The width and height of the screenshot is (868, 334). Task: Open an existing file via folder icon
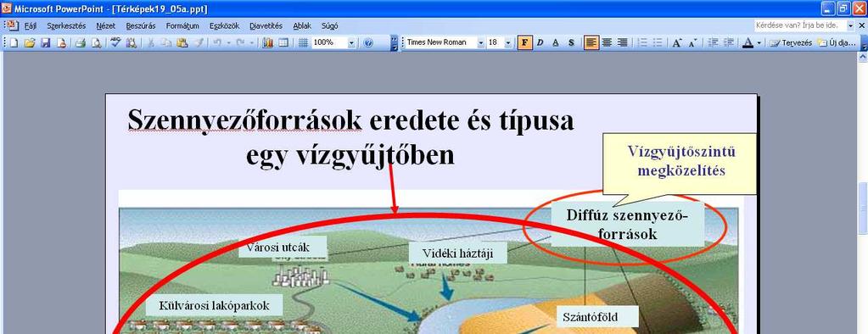[30, 42]
